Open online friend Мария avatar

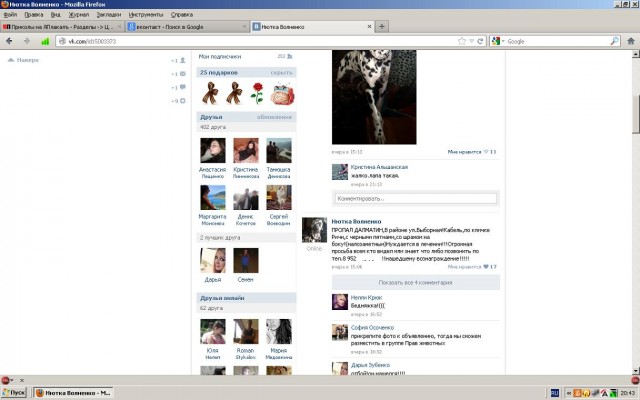point(279,331)
